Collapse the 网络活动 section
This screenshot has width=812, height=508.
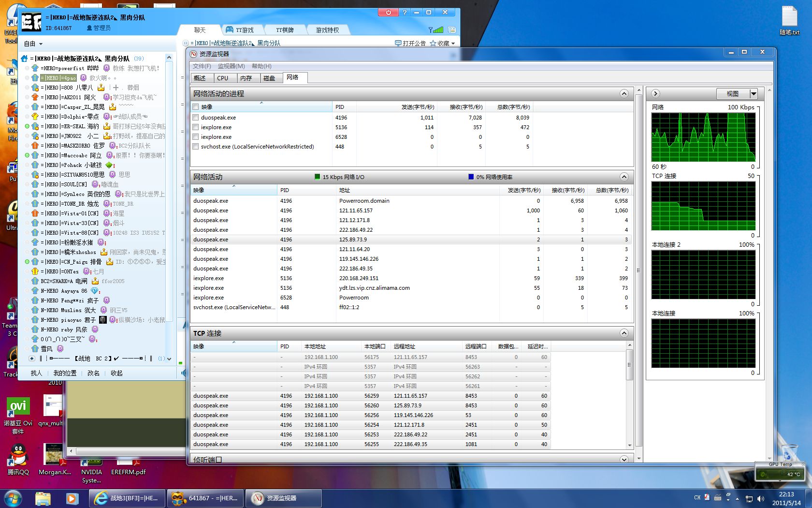pos(624,177)
